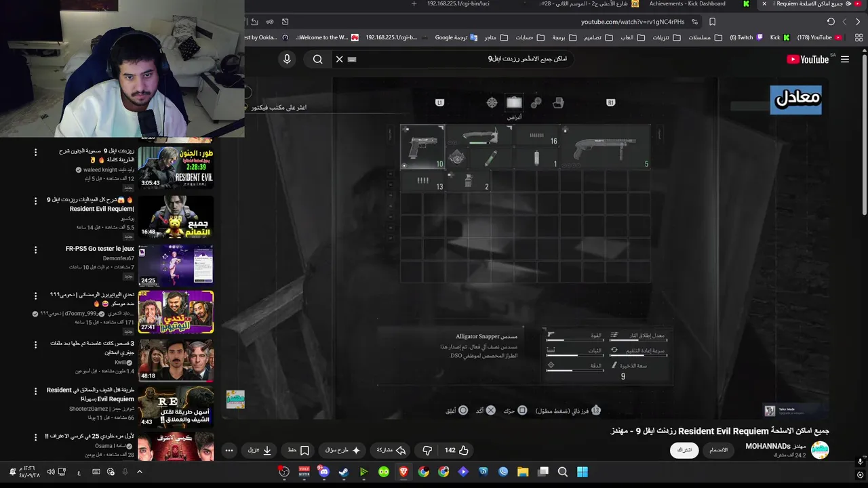Screen dimensions: 868x488
Task: Open Windows search from the taskbar
Action: point(563,472)
